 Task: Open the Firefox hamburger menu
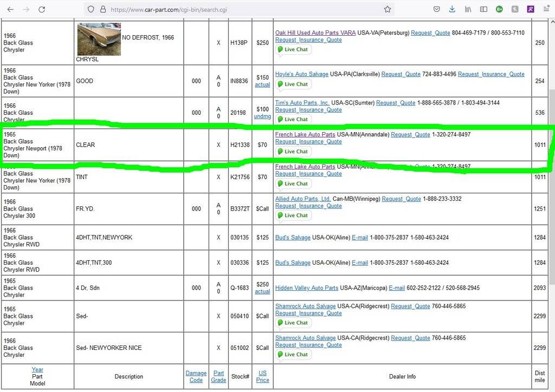(546, 9)
